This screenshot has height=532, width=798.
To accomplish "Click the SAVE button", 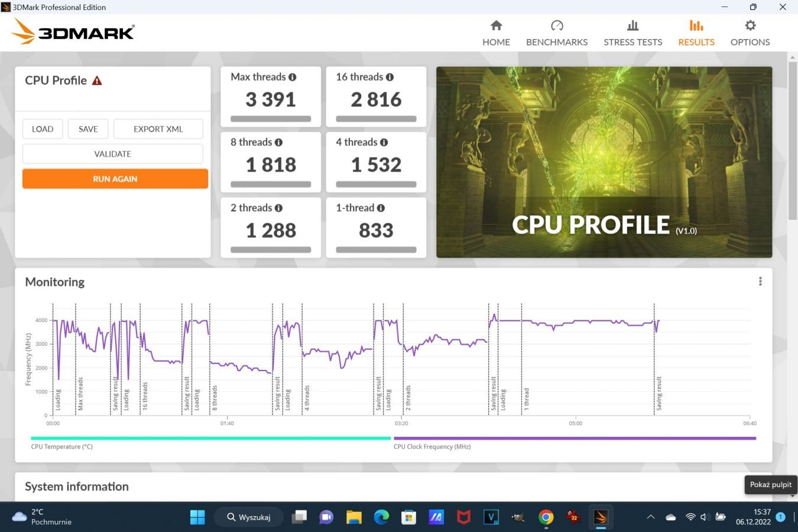I will pyautogui.click(x=88, y=129).
